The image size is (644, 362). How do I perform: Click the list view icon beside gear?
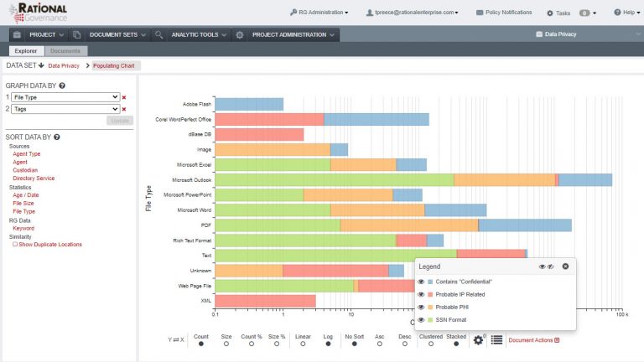click(496, 340)
